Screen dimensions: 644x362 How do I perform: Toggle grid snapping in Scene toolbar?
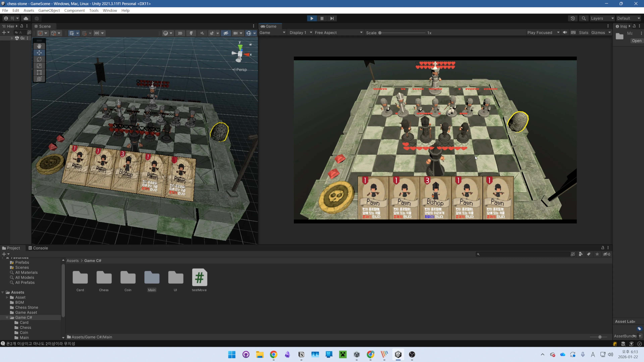pos(84,33)
